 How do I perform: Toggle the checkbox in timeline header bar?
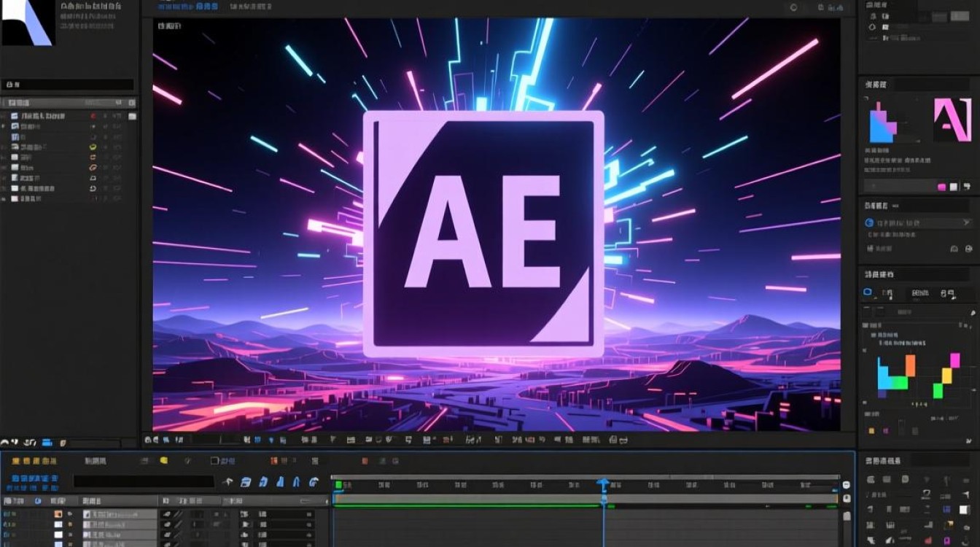click(214, 461)
